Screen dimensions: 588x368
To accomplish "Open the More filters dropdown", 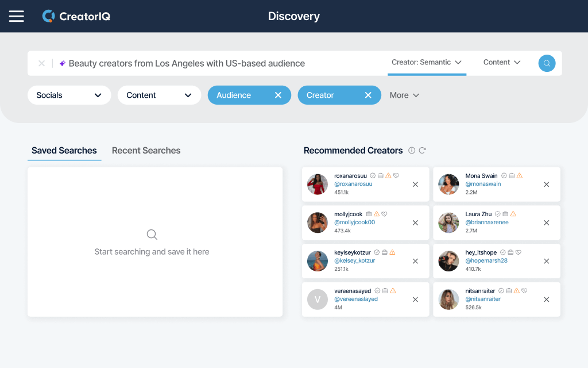I will 404,95.
